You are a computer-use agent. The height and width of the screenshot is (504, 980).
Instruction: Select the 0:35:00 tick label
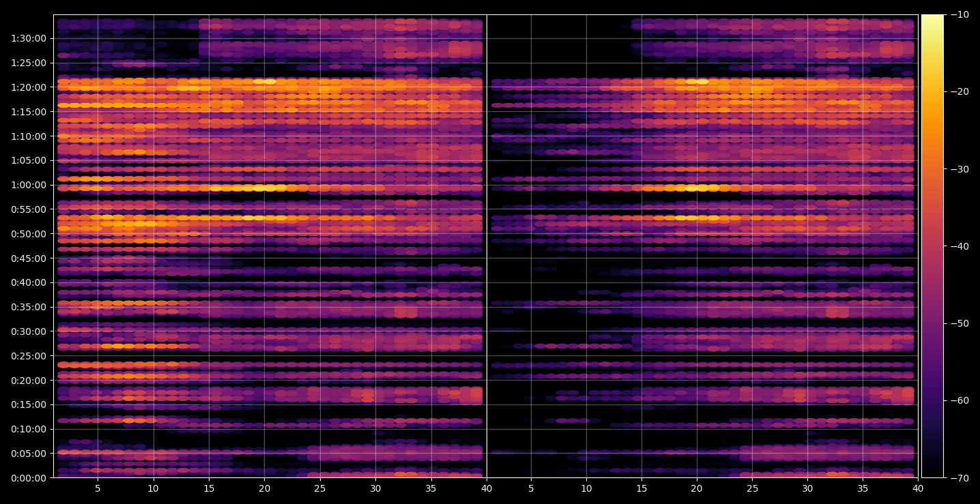28,307
